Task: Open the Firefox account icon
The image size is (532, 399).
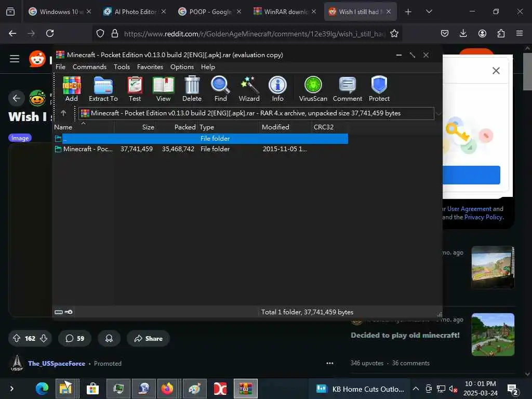Action: 482,33
